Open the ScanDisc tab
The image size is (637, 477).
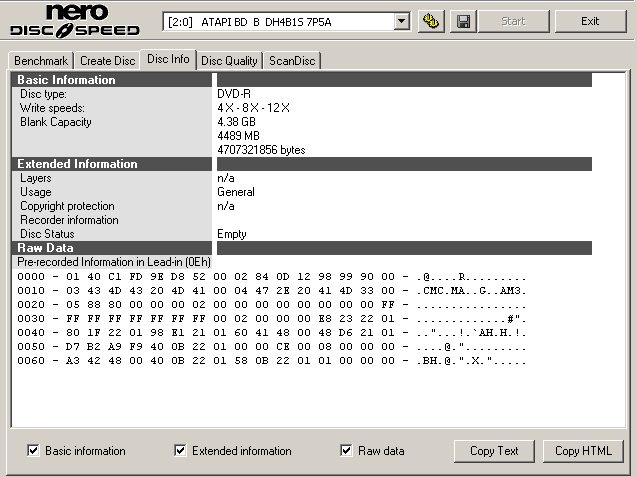292,61
